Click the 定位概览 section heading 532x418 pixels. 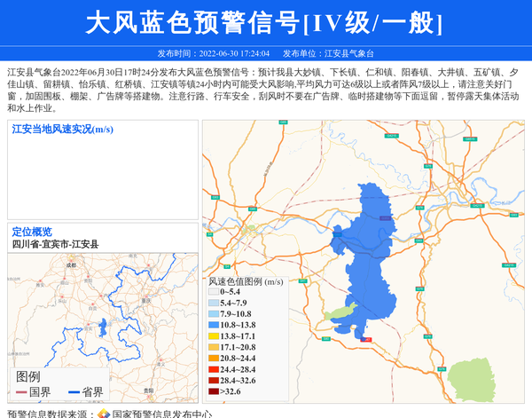pos(32,232)
